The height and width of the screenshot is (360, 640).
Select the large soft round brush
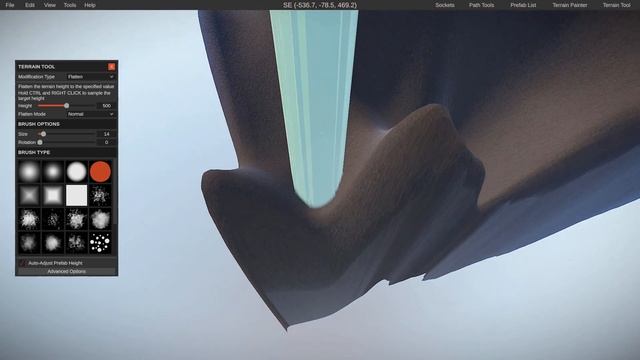29,171
